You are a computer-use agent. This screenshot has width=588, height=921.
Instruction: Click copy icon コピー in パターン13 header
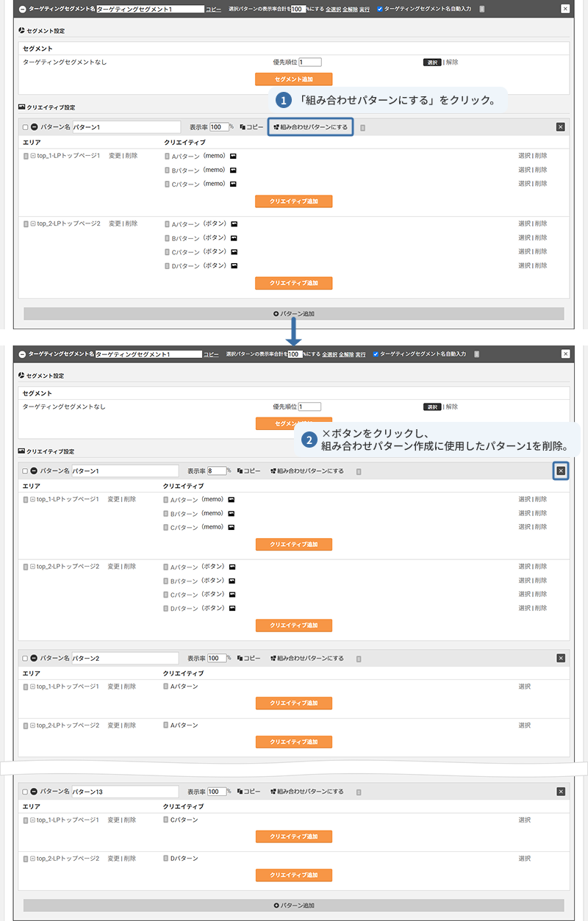point(249,792)
